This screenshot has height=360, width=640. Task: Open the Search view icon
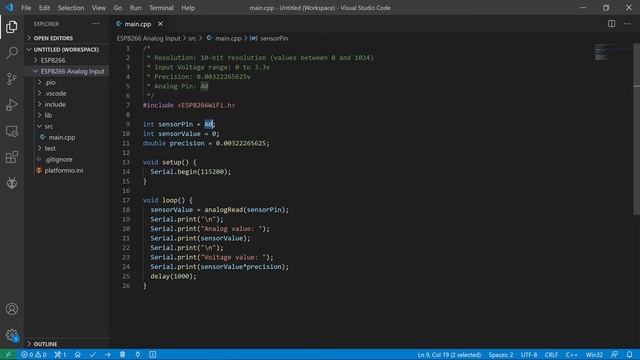pos(12,53)
